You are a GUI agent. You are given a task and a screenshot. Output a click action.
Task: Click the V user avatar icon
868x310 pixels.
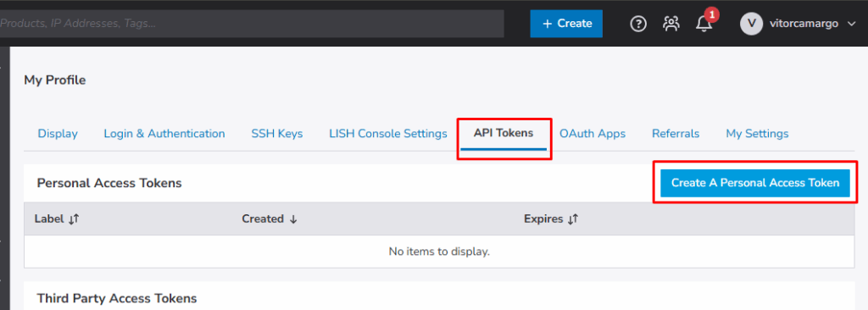pyautogui.click(x=751, y=24)
